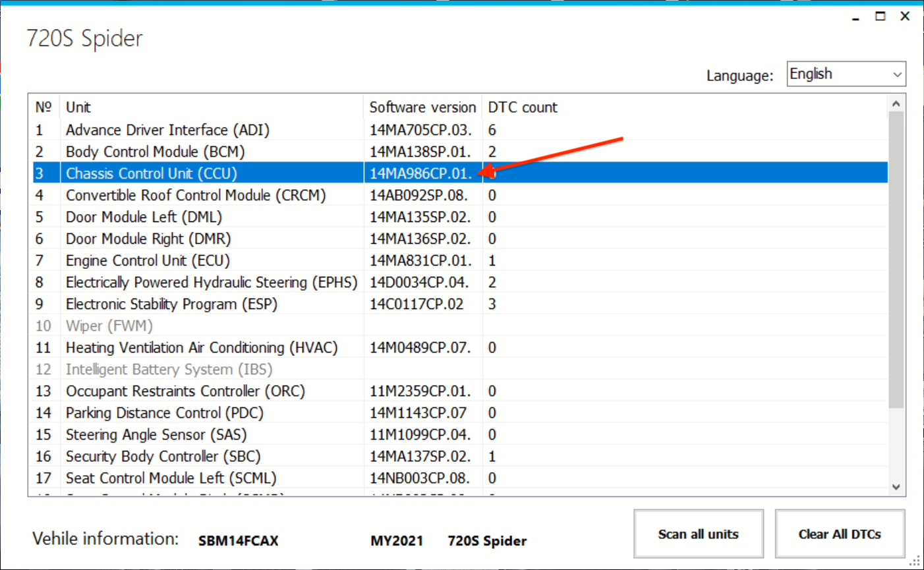This screenshot has height=570, width=924.
Task: Click the scrollbar down arrow in the unit list
Action: 896,487
